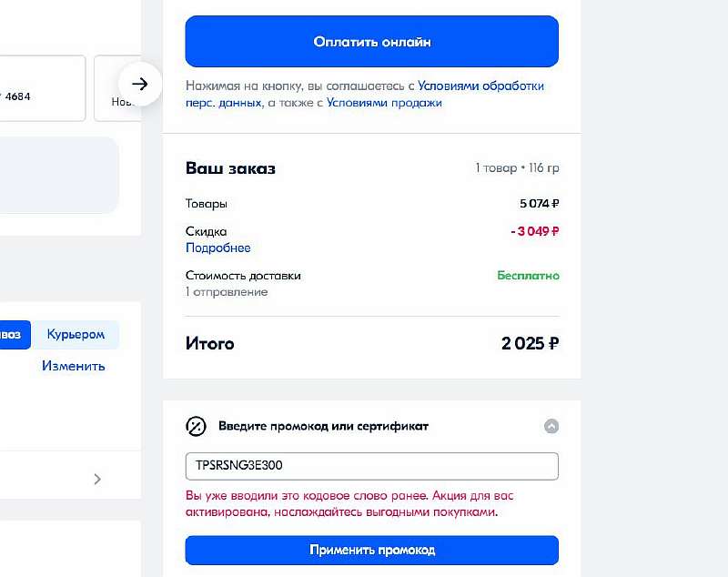Viewport: 728px width, 577px height.
Task: Click the green Бесплатно delivery label
Action: click(528, 276)
